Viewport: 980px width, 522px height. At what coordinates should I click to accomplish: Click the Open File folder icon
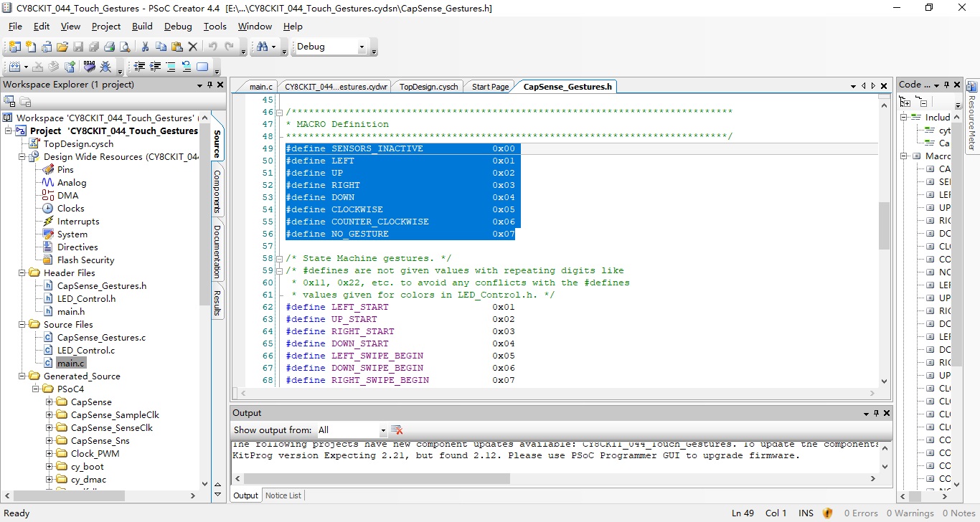62,47
